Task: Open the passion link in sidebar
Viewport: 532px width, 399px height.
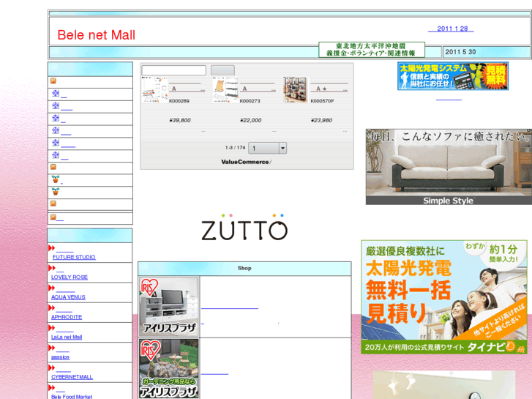Action: click(60, 357)
